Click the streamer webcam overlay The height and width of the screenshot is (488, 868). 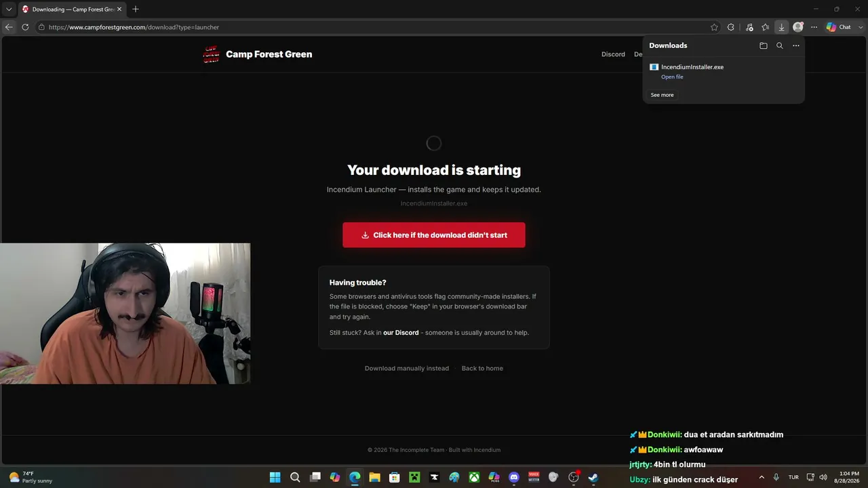(125, 314)
